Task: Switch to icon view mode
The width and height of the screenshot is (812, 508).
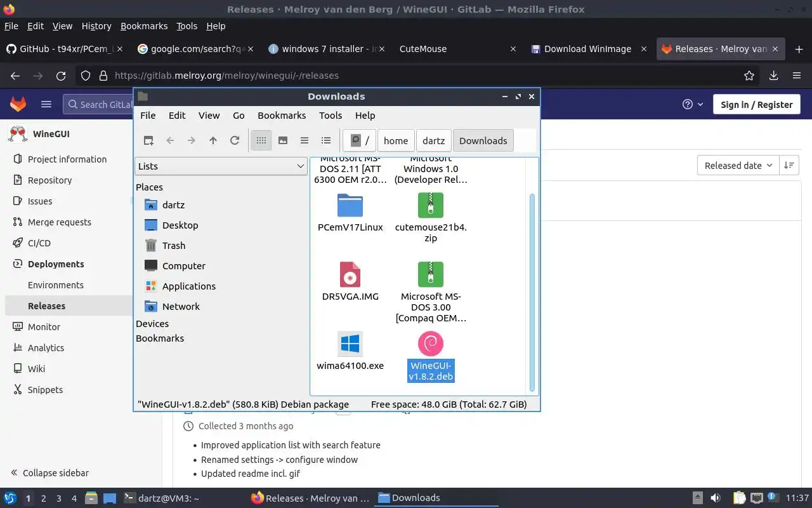Action: [261, 141]
